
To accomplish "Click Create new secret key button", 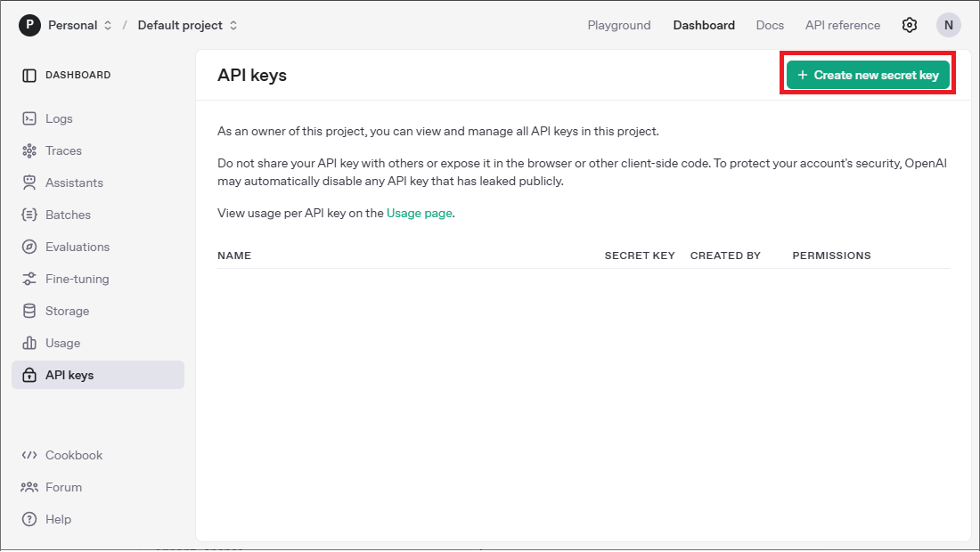I will pyautogui.click(x=868, y=76).
